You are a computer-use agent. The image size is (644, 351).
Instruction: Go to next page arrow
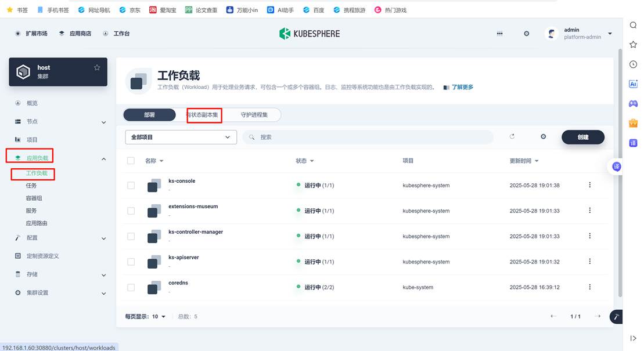coord(598,316)
